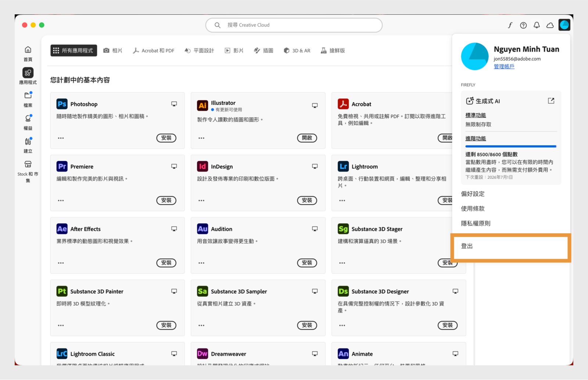The image size is (588, 380).
Task: Click the 管理帳戶 link
Action: [504, 67]
